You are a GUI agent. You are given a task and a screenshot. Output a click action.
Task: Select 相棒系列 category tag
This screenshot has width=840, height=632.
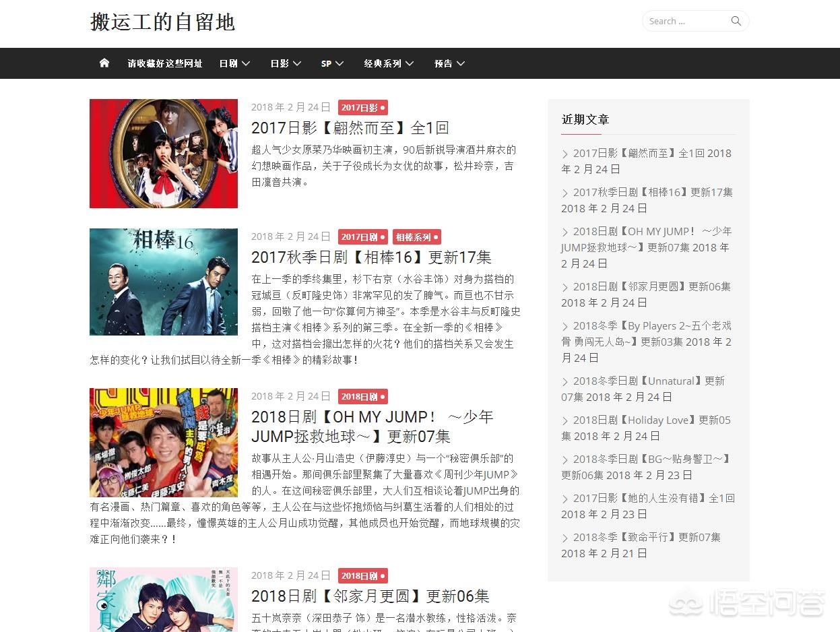[417, 237]
